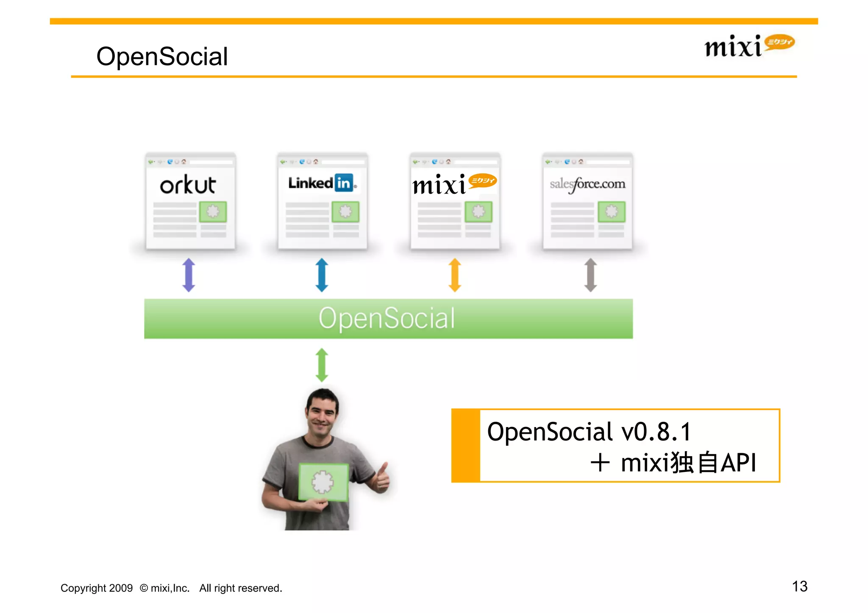Click the LinkedIn logo in the second window

pos(322,183)
